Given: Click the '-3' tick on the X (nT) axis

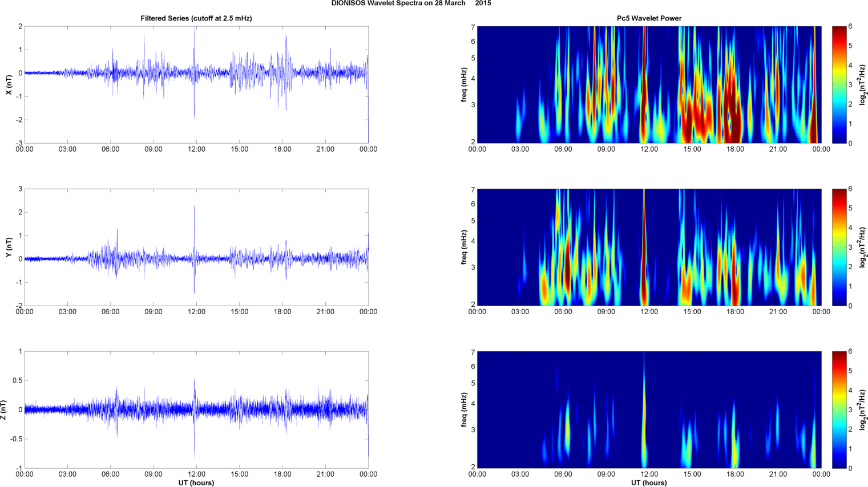Looking at the screenshot, I should [x=20, y=143].
